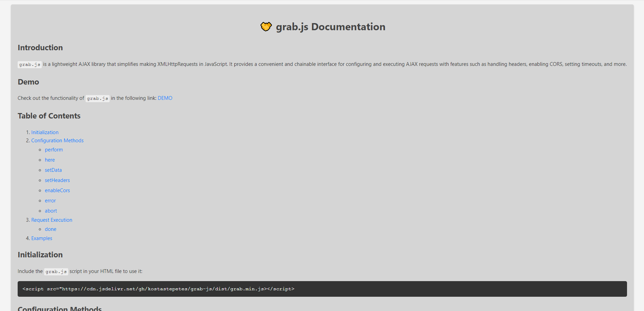The width and height of the screenshot is (644, 311).
Task: Click the Demo heading
Action: pos(28,82)
